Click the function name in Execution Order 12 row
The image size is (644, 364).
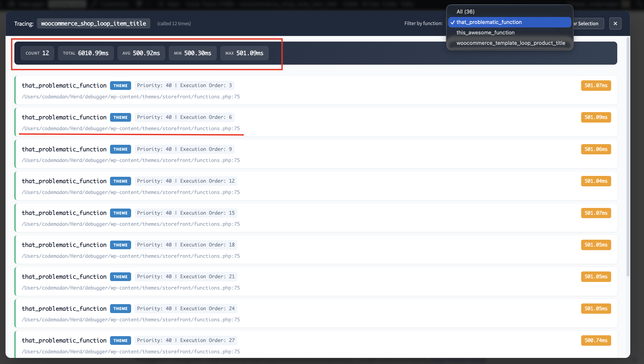tap(64, 181)
